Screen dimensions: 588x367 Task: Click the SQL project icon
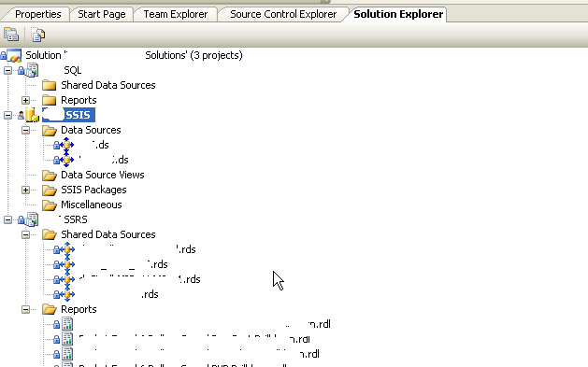point(32,70)
